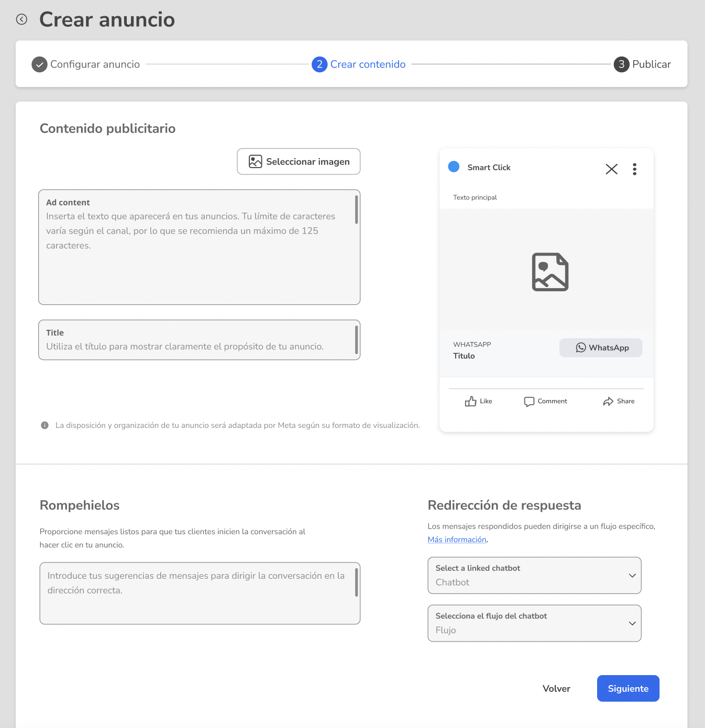Click the Siguiente button
705x728 pixels.
pos(628,688)
